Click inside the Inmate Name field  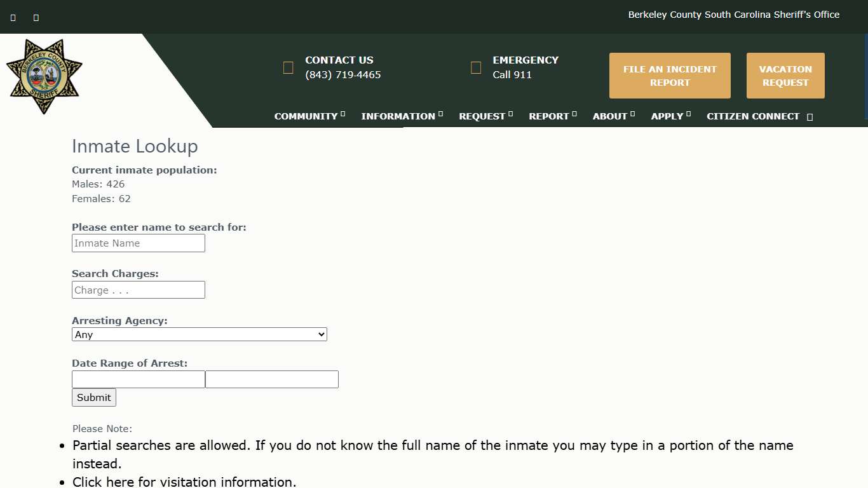138,243
